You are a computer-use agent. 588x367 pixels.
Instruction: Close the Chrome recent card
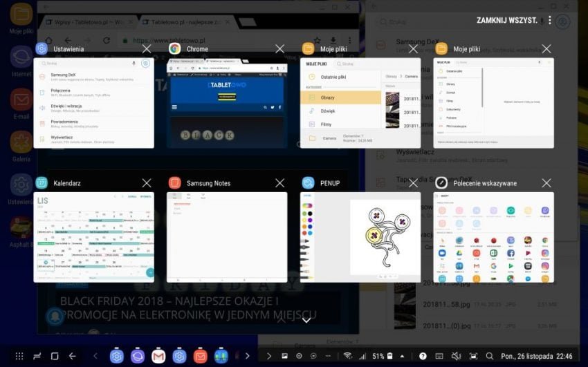coord(279,48)
